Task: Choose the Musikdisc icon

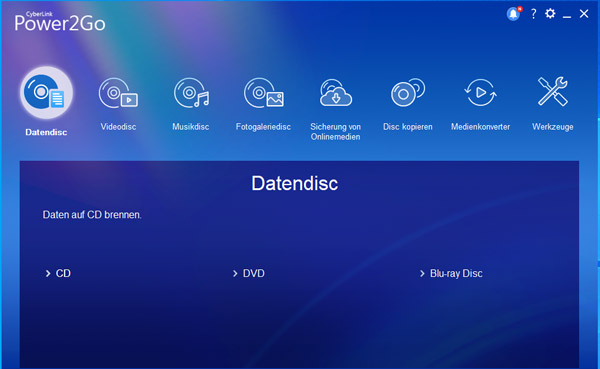Action: click(x=191, y=93)
